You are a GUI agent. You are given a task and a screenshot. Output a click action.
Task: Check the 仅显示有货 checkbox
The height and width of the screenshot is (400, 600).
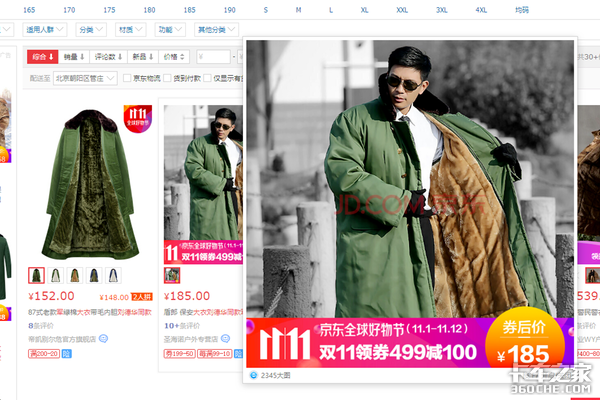click(x=207, y=78)
